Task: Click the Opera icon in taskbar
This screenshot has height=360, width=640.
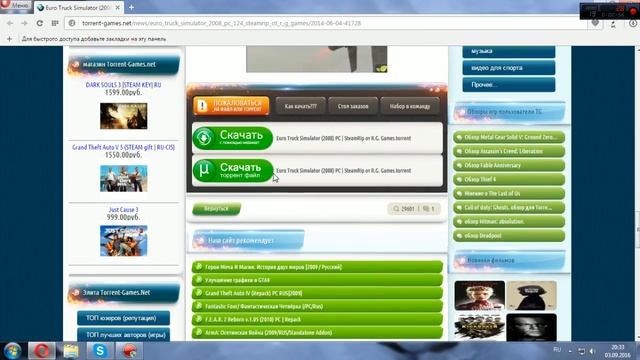Action: [41, 351]
